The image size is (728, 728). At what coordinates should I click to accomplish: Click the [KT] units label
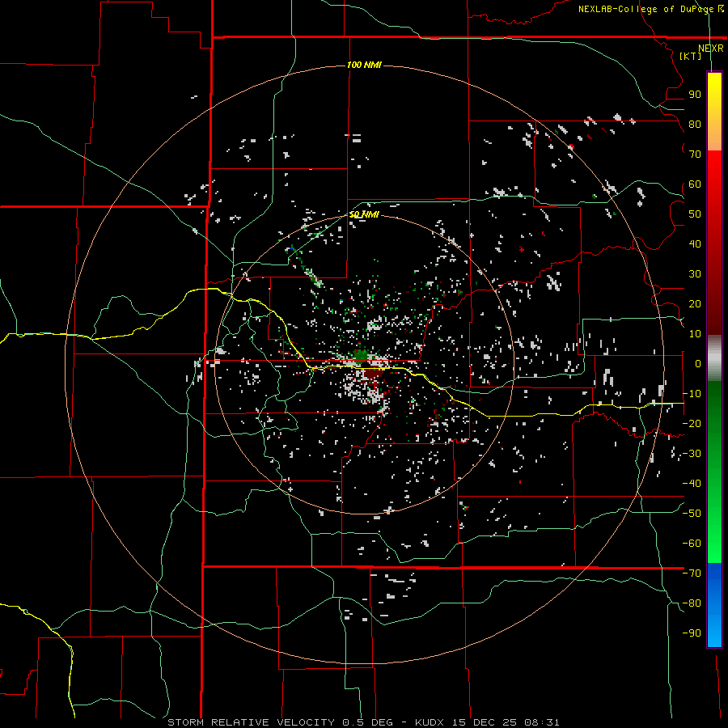coord(691,56)
